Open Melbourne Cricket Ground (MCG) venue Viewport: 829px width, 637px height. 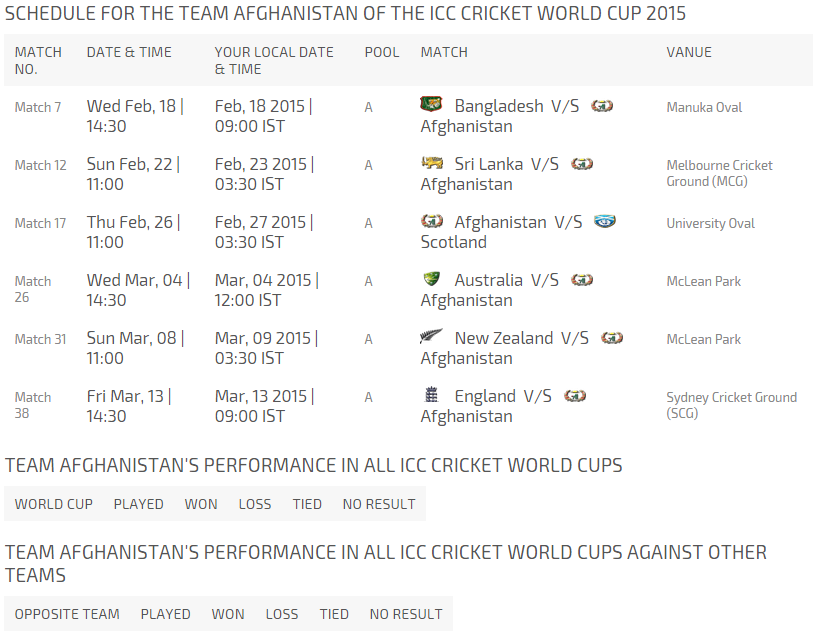pos(719,173)
